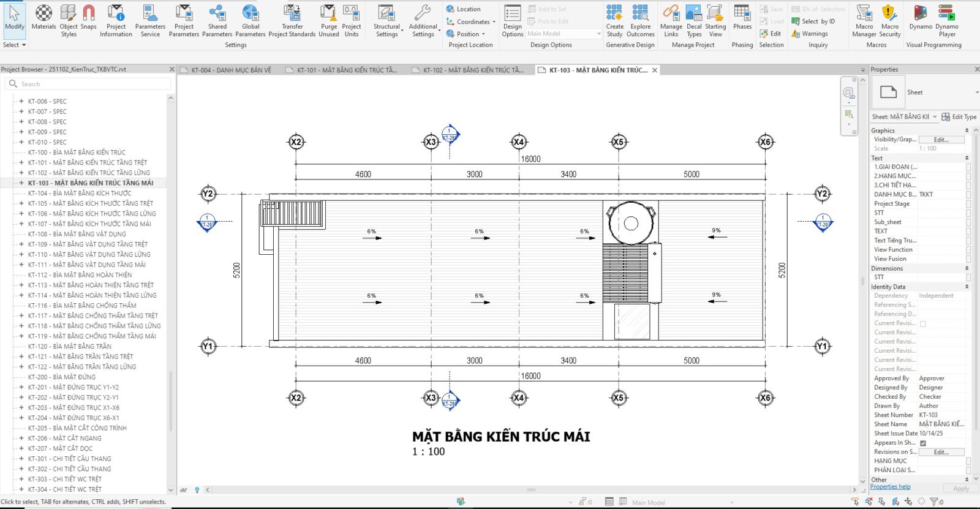
Task: Open the Select panel dropdown
Action: pyautogui.click(x=14, y=45)
